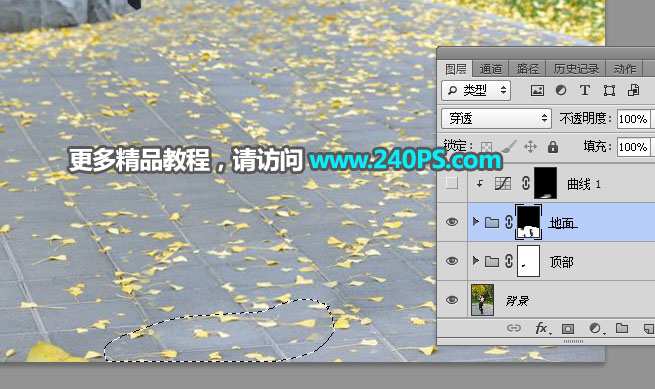
Task: Select the 顶部 group name
Action: click(562, 262)
